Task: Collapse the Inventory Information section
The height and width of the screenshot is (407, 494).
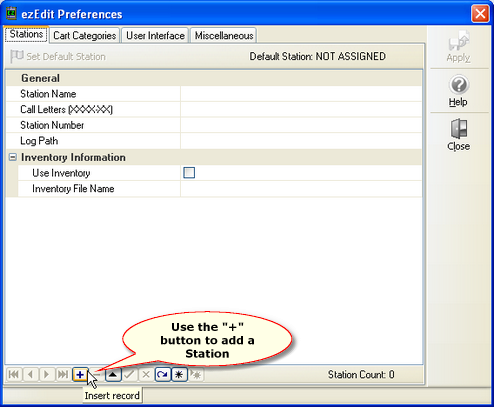Action: [x=13, y=157]
